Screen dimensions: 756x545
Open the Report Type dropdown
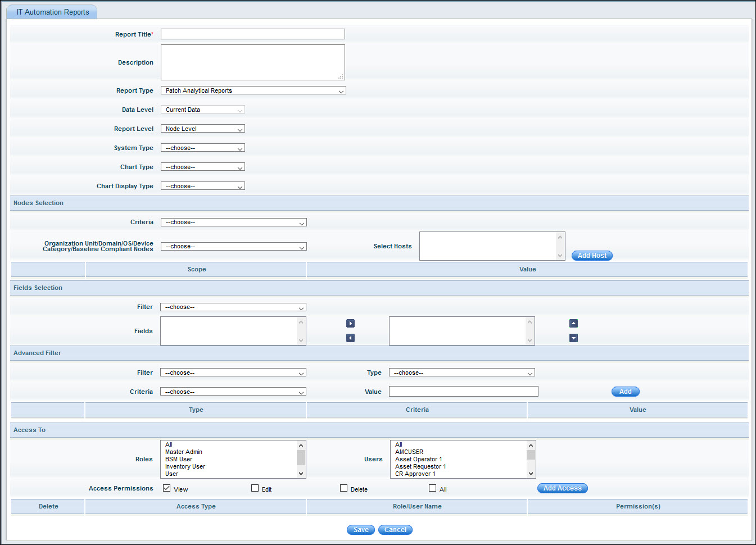tap(253, 90)
